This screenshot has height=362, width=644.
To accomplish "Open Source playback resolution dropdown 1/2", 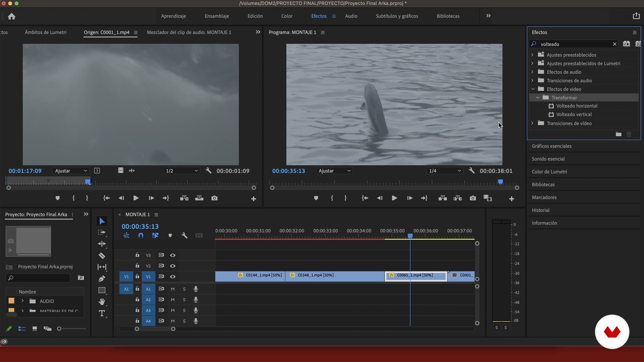I will 181,171.
